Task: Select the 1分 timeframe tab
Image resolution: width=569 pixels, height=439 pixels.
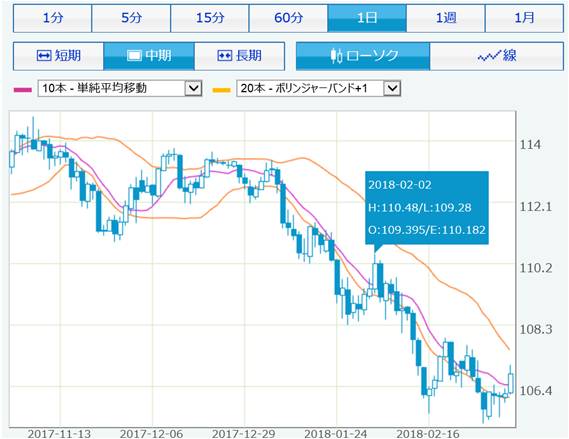Action: 52,18
